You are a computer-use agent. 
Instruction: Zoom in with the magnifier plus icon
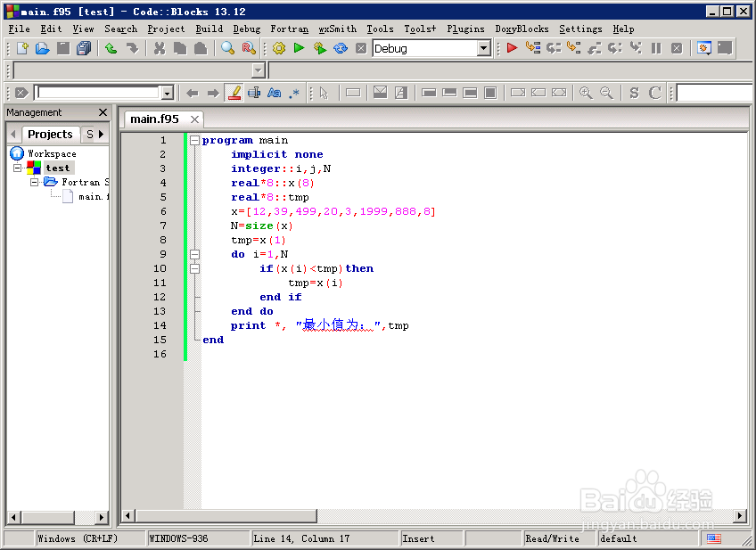point(586,93)
